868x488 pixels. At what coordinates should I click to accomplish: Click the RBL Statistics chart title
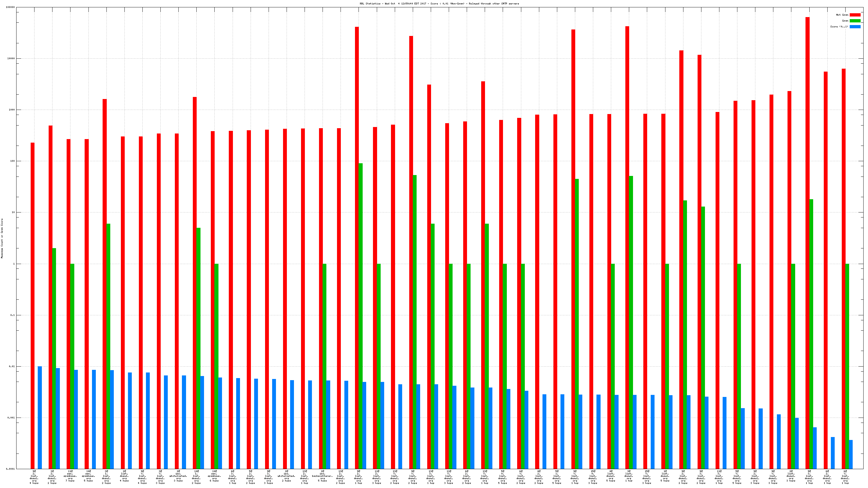point(439,4)
